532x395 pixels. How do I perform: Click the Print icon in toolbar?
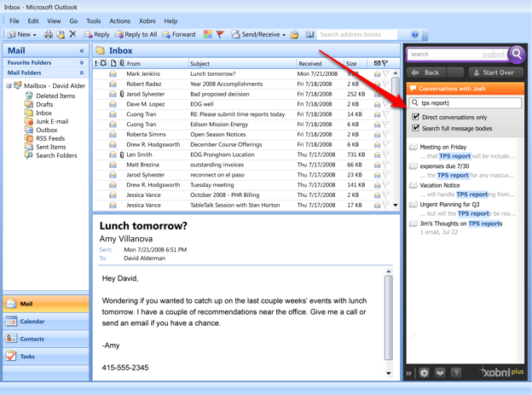[48, 35]
